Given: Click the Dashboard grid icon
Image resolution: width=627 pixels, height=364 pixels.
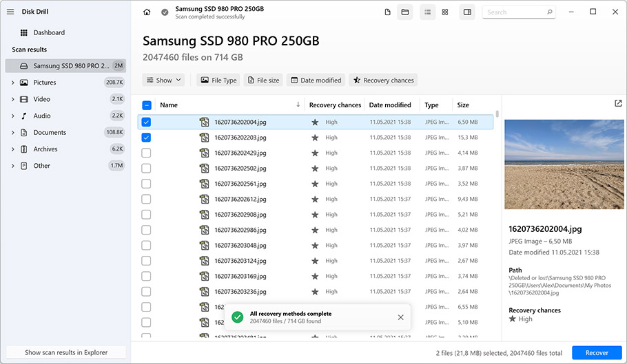Looking at the screenshot, I should coord(24,33).
